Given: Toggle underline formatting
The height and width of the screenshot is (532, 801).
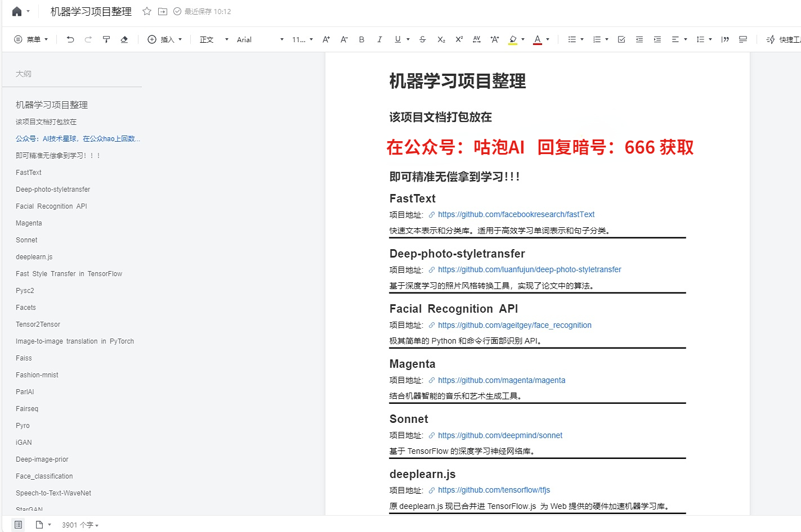Looking at the screenshot, I should [398, 39].
